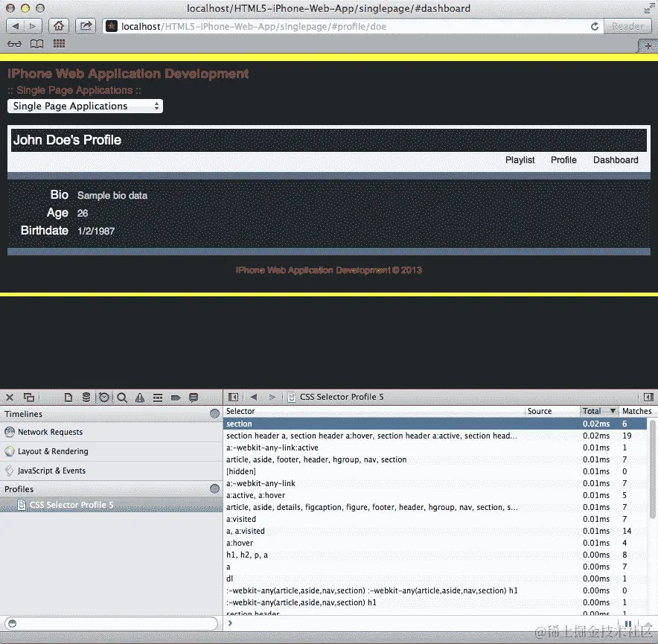Click the Profiles section header
This screenshot has width=658, height=644.
click(111, 489)
